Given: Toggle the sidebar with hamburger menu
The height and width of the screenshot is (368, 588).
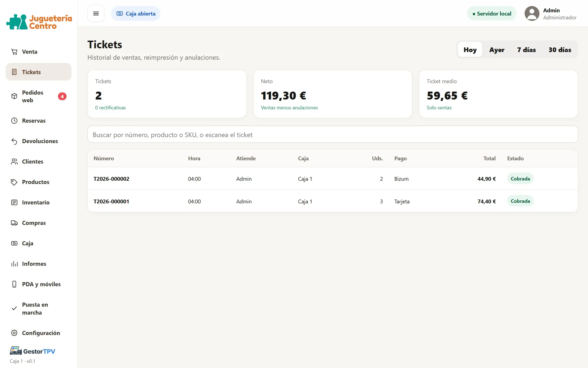Looking at the screenshot, I should point(96,14).
